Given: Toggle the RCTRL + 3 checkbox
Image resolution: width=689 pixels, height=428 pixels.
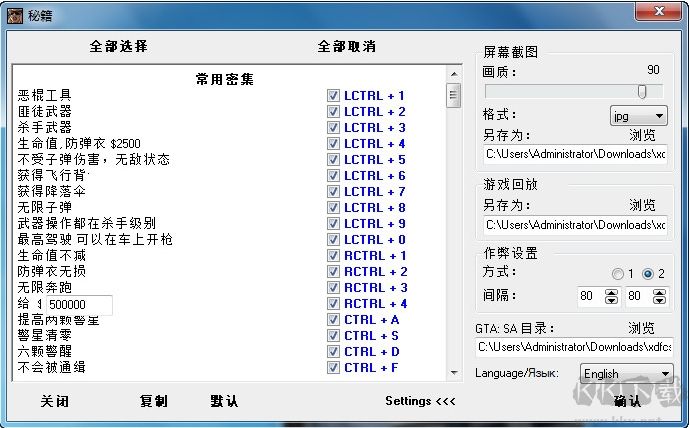Looking at the screenshot, I should [x=333, y=287].
